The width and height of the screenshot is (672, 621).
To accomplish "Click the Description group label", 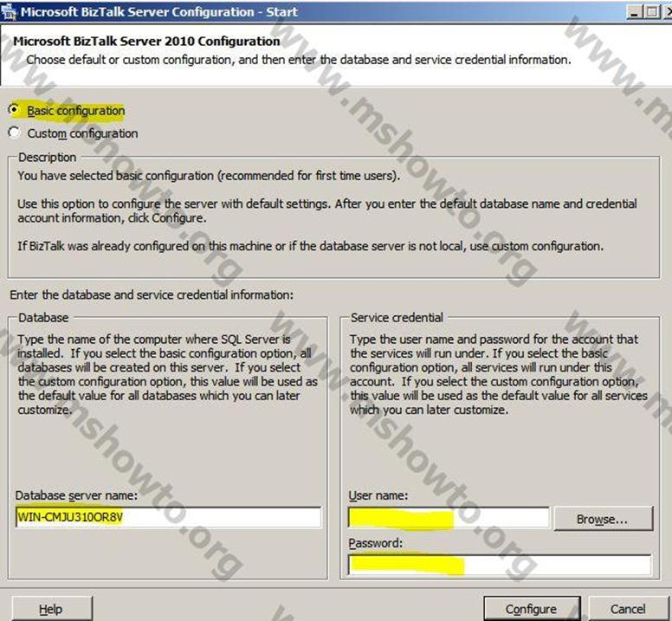I will 47,158.
